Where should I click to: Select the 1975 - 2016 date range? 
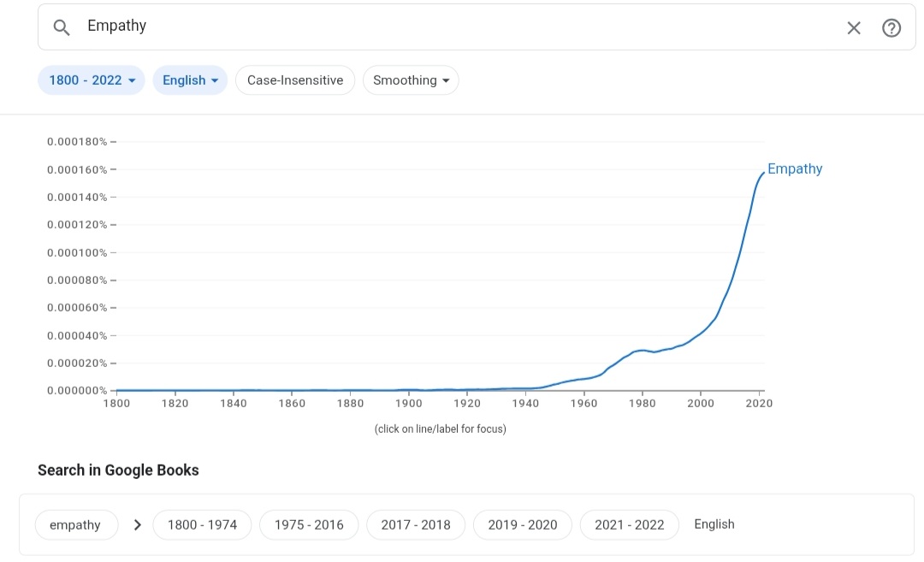coord(309,524)
